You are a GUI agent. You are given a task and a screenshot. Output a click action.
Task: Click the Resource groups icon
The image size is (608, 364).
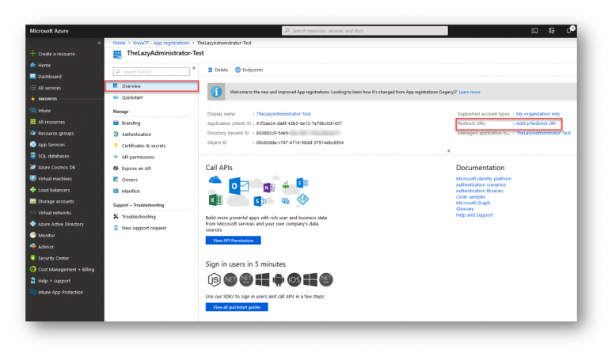tap(33, 133)
